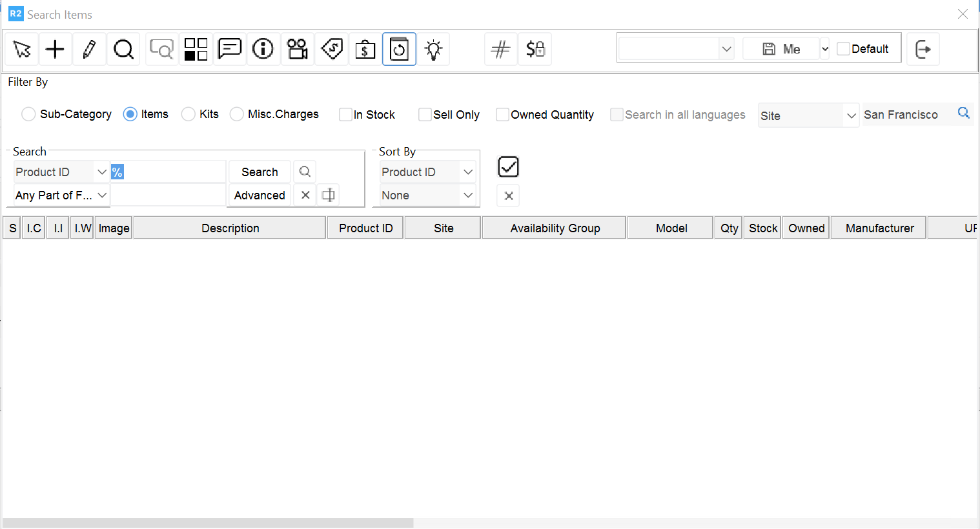Open the None secondary sort dropdown
Screen dimensions: 980x529
coord(427,195)
